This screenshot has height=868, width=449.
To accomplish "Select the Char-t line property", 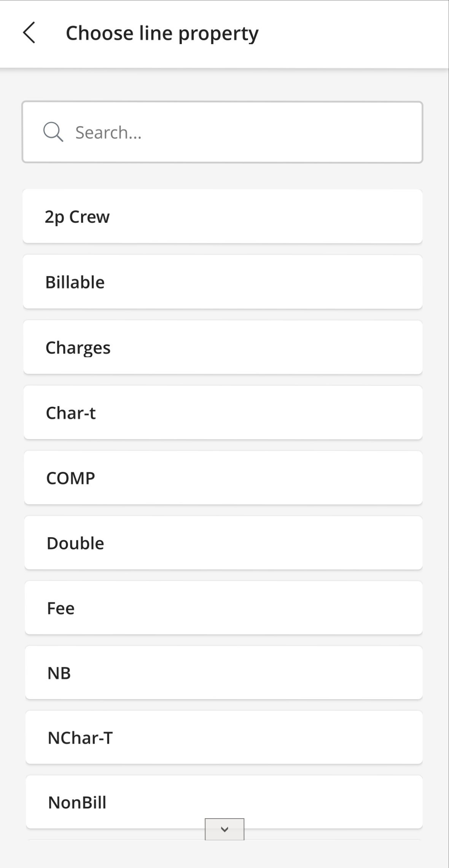I will click(x=223, y=413).
